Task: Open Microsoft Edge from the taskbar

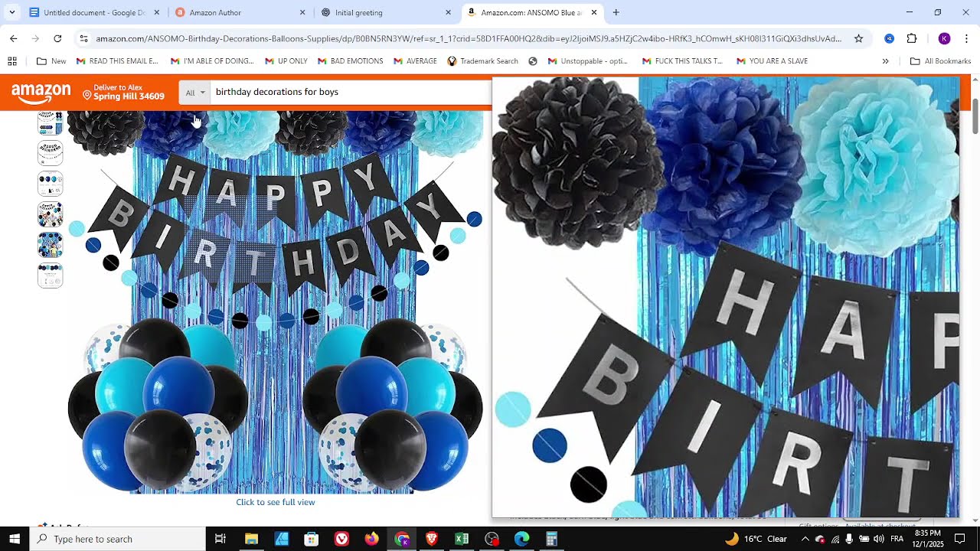Action: [522, 539]
